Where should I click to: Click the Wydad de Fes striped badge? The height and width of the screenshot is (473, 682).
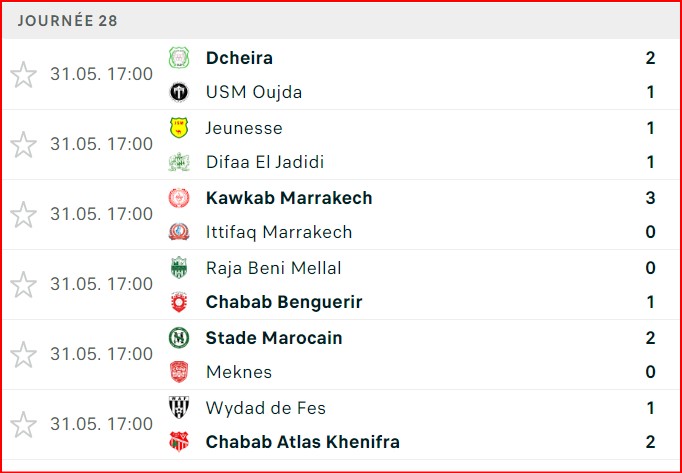(x=179, y=408)
